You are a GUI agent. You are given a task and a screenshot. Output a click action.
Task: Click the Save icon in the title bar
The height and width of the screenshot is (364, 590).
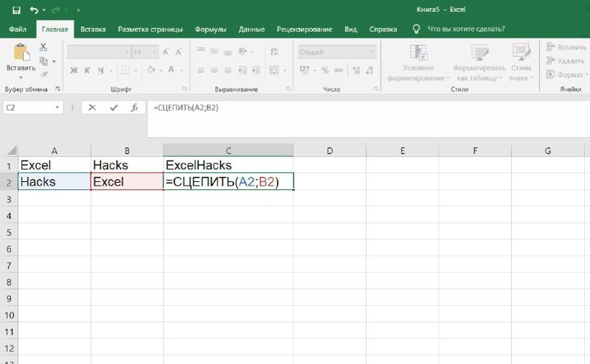16,10
